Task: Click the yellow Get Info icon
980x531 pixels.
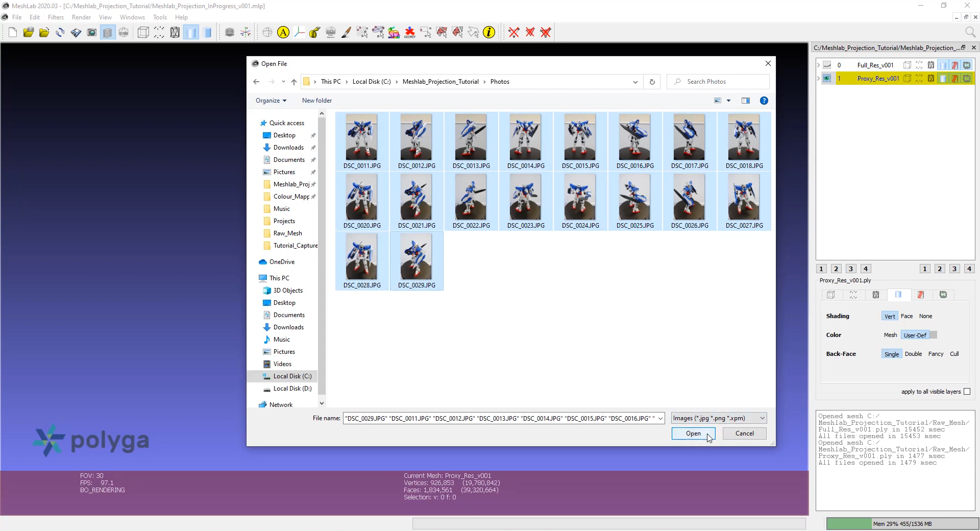Action: tap(489, 33)
